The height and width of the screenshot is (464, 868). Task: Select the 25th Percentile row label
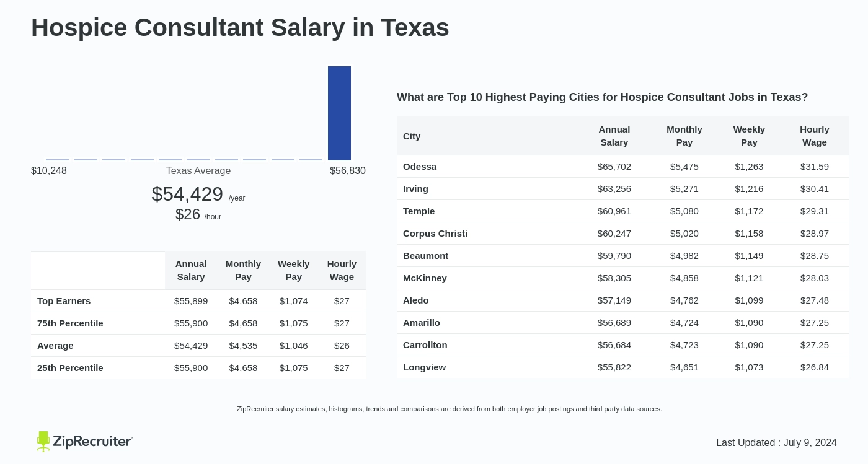(70, 367)
